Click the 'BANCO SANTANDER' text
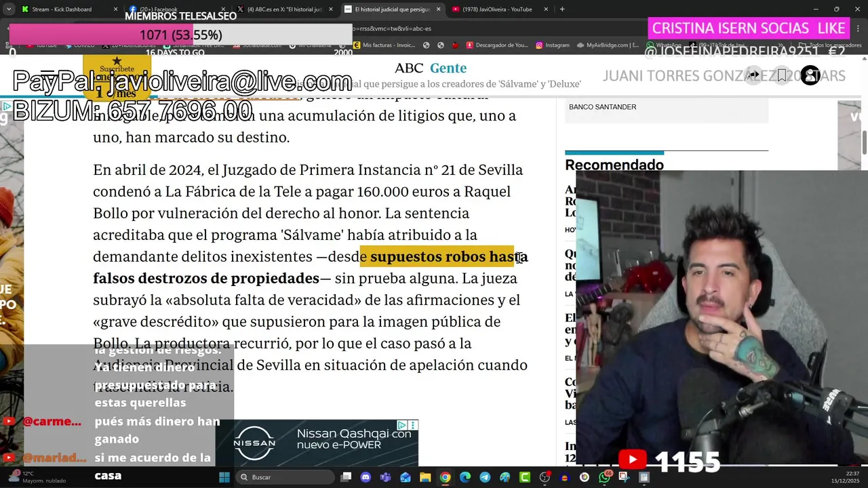This screenshot has height=488, width=868. (x=602, y=107)
